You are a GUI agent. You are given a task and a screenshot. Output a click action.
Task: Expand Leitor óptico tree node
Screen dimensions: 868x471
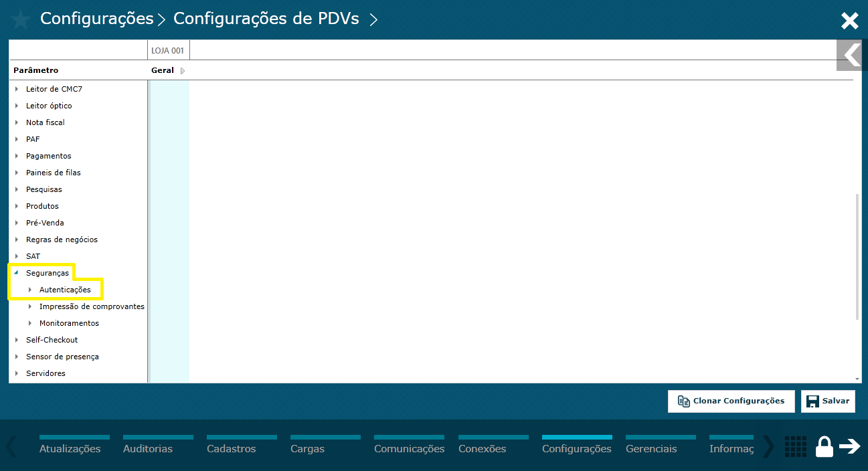click(17, 106)
